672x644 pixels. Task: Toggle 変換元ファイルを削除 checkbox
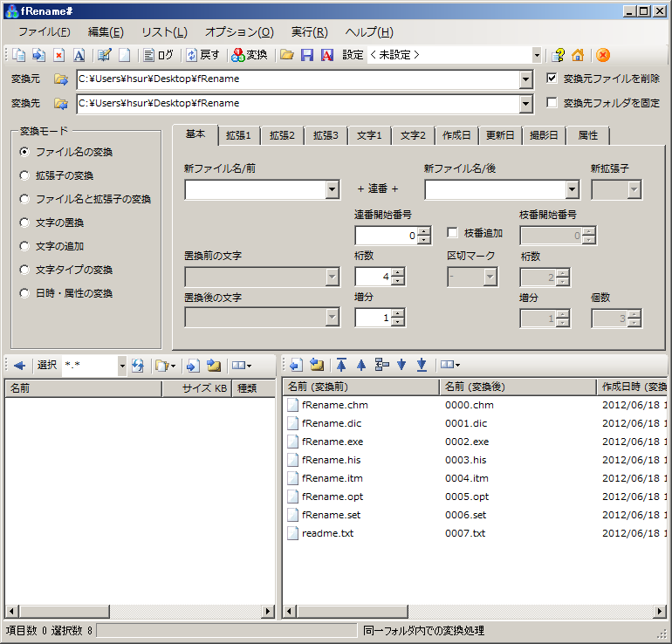(x=552, y=79)
